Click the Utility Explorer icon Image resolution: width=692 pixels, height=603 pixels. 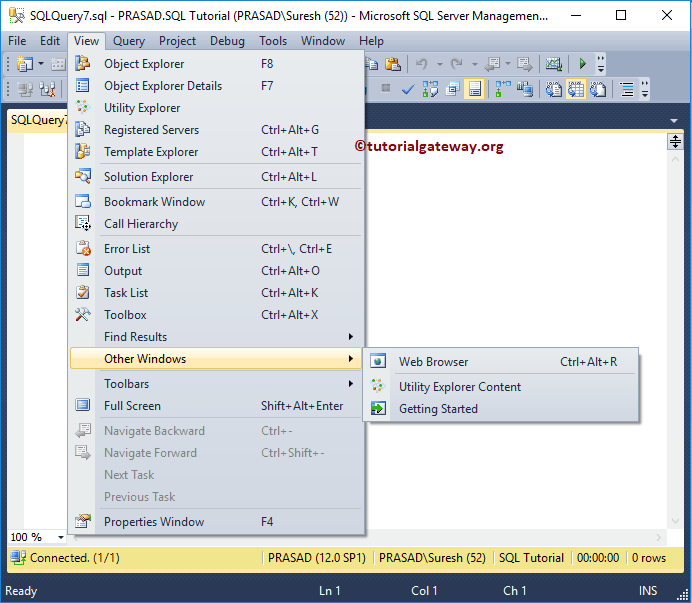[83, 107]
